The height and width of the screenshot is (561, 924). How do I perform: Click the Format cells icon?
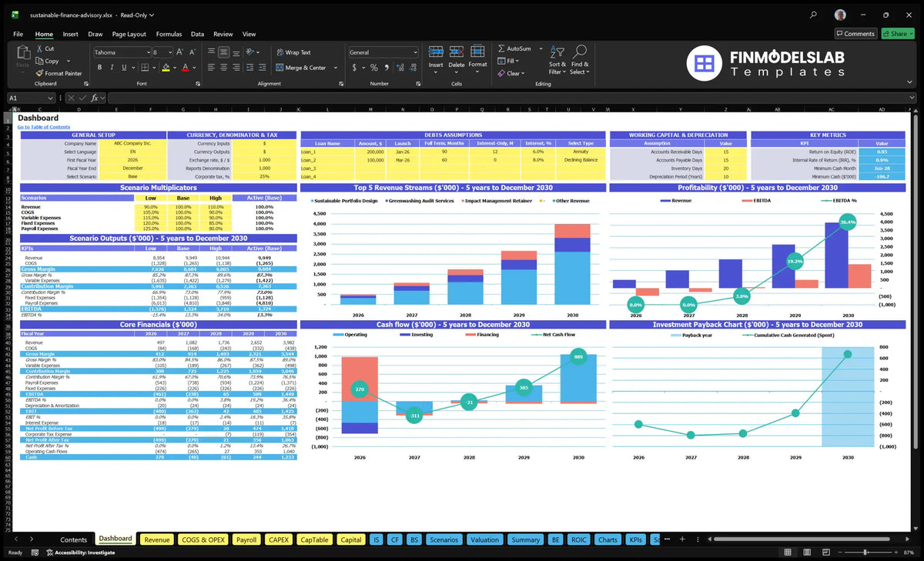(x=477, y=52)
